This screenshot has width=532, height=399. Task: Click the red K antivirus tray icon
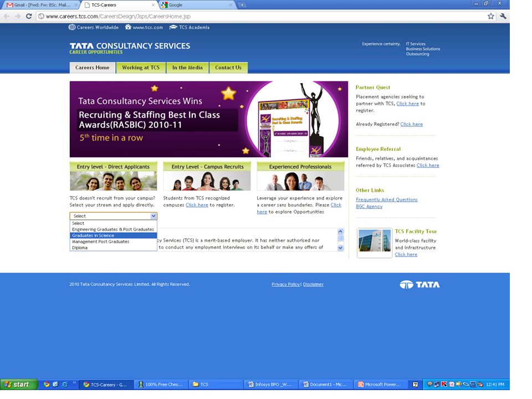coord(444,385)
